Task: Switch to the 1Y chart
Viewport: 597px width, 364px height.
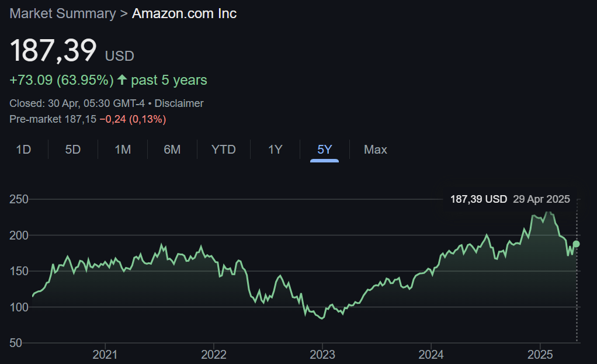Action: click(275, 150)
